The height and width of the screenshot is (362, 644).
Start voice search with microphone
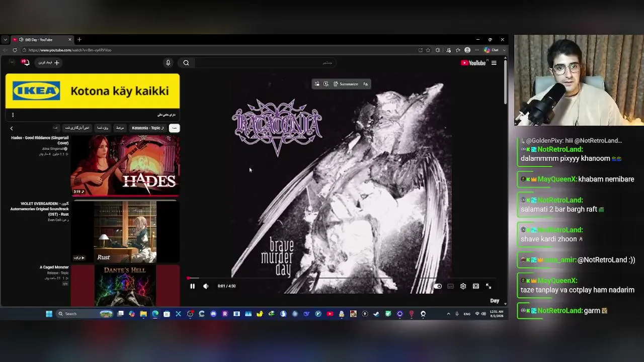168,63
